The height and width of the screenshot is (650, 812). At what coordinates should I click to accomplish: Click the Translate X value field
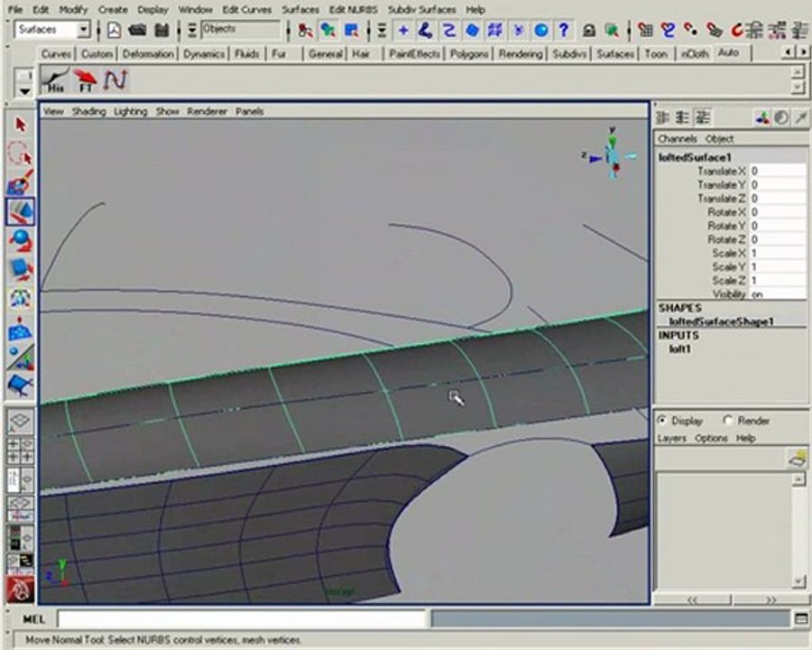tap(778, 171)
